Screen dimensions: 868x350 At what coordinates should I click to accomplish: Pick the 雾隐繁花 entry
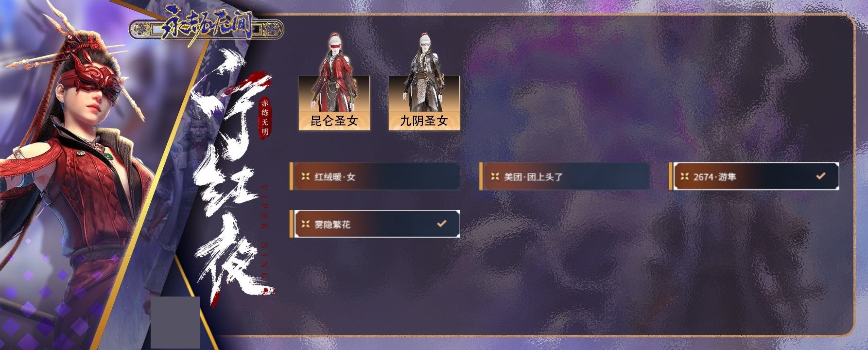tap(375, 224)
